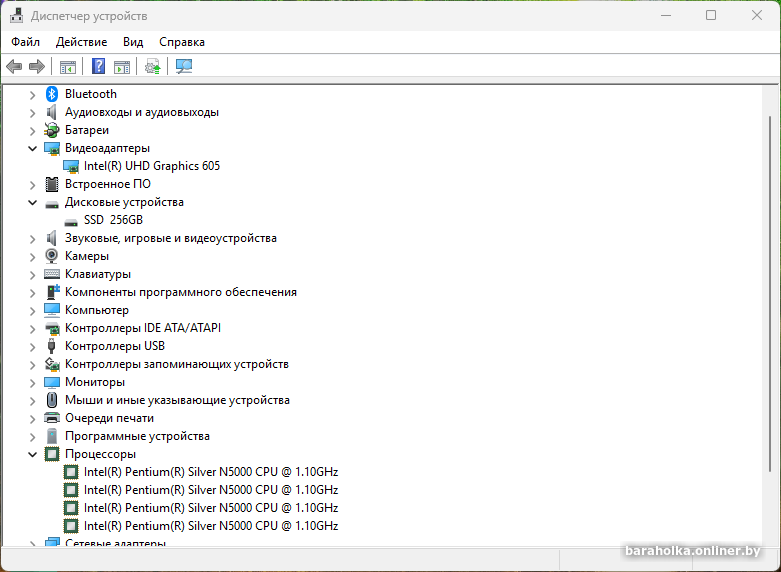The image size is (781, 572).
Task: Open the Вид menu
Action: (x=133, y=42)
